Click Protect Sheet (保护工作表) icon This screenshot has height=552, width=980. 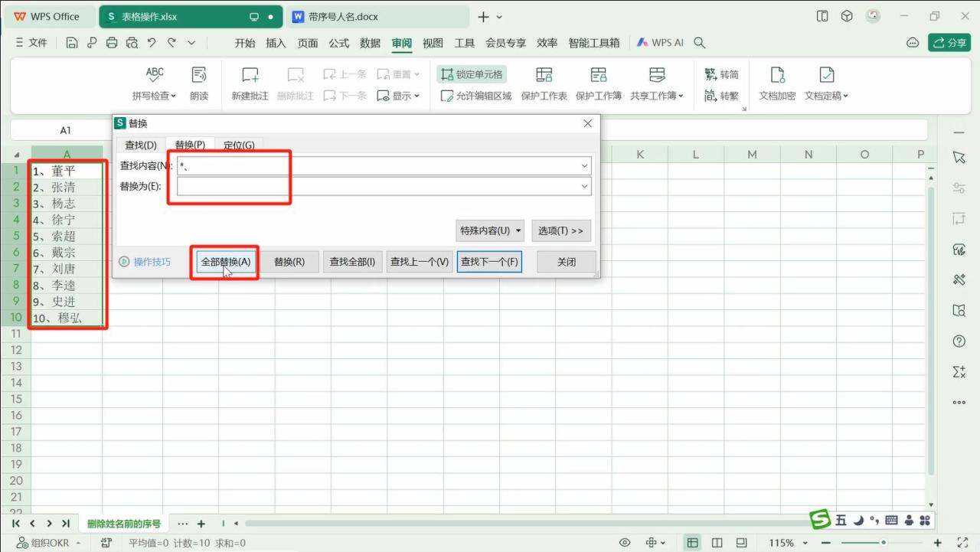pos(544,75)
